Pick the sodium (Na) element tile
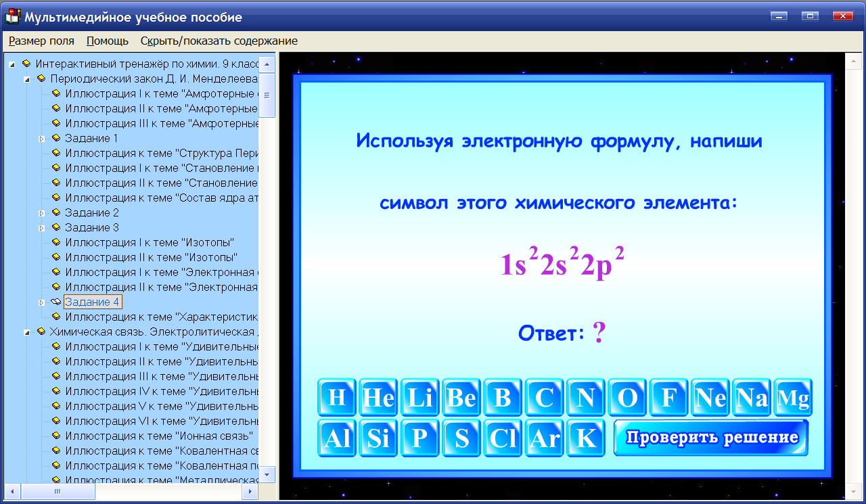The width and height of the screenshot is (866, 504). pyautogui.click(x=751, y=398)
